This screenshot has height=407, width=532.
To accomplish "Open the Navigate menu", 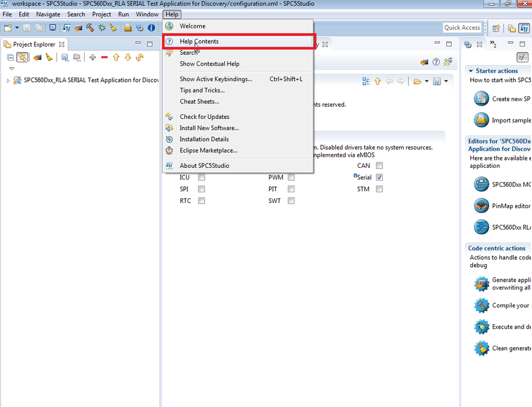I will click(x=48, y=14).
